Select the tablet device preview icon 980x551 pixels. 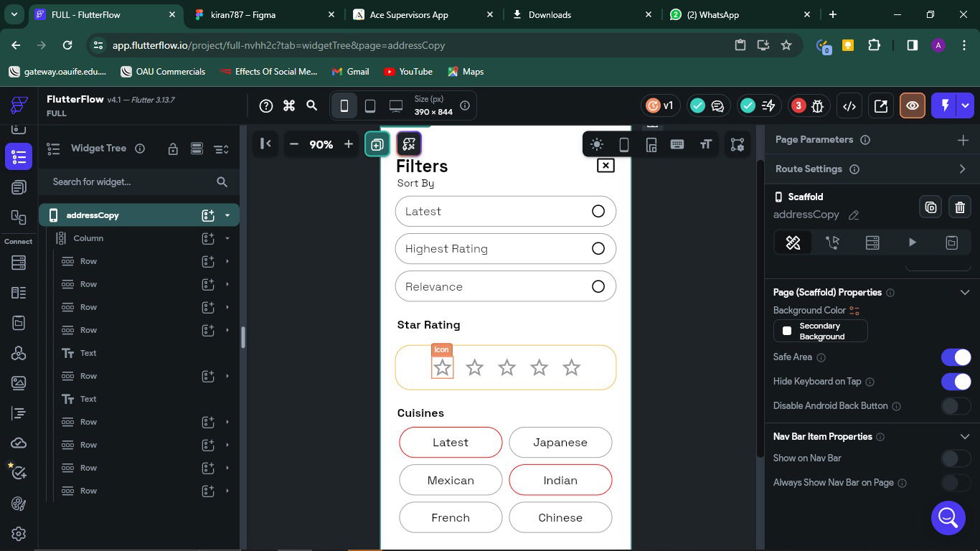click(370, 106)
